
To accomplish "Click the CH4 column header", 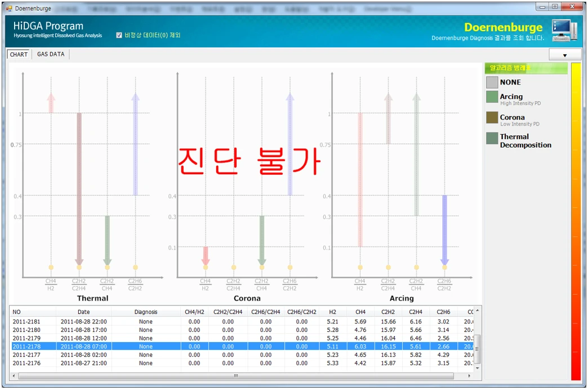I will [360, 312].
